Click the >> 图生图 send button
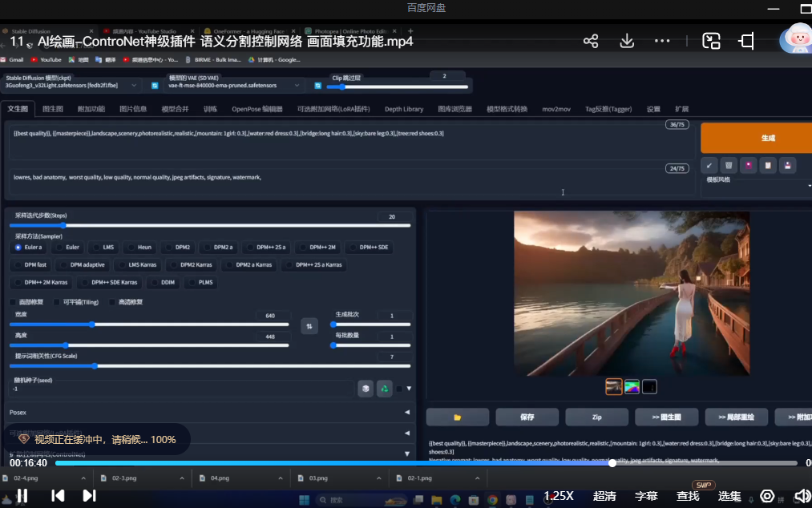This screenshot has width=812, height=508. point(666,417)
